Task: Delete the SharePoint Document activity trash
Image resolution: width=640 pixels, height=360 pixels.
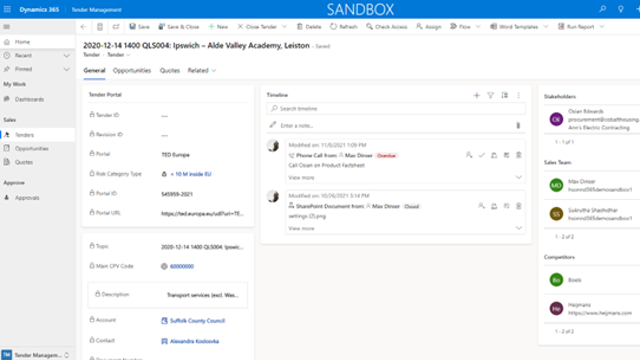Action: point(519,206)
